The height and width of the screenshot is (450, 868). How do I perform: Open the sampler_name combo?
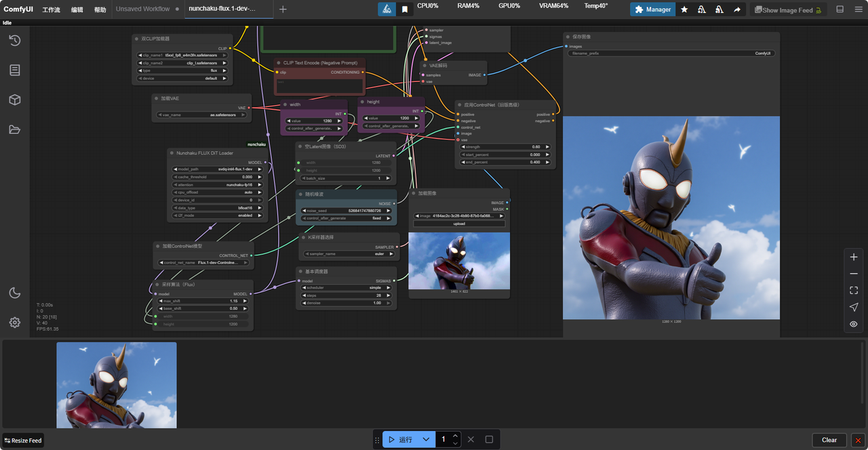pyautogui.click(x=348, y=254)
